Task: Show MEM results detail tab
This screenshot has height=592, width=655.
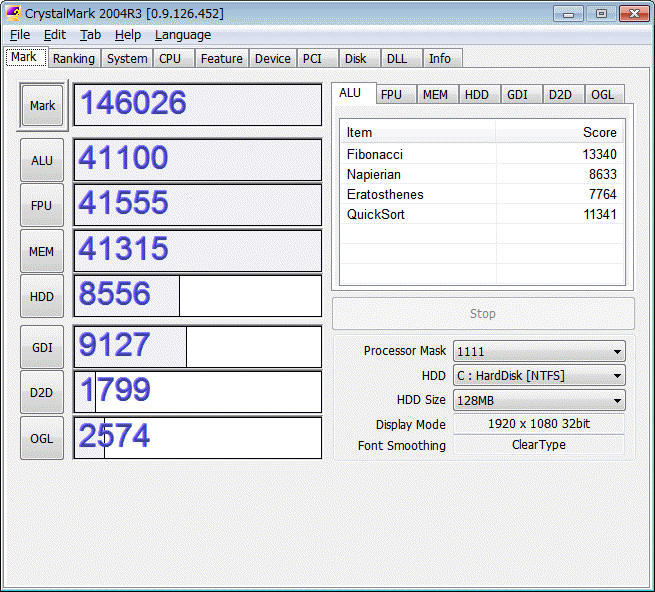Action: pos(437,95)
